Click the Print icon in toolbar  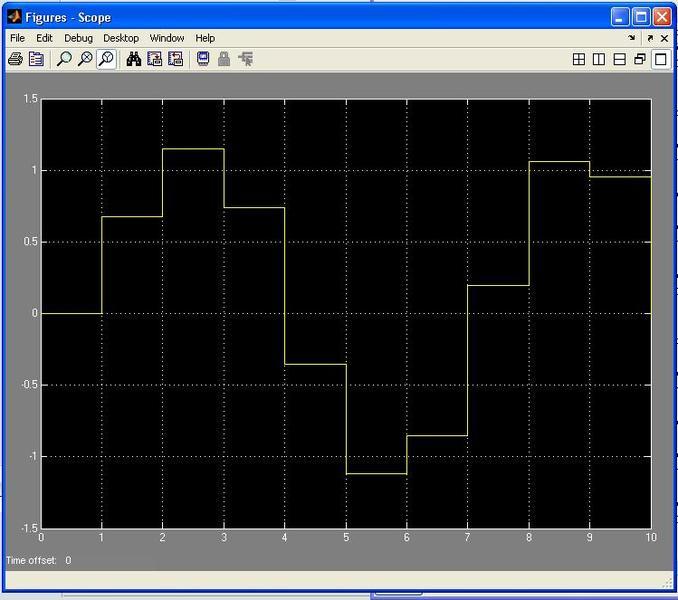click(x=15, y=59)
